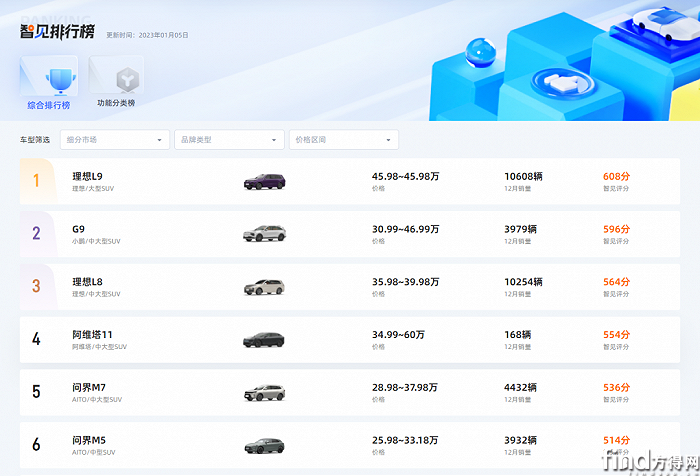
Task: Open the 理想L8 model name
Action: [88, 282]
